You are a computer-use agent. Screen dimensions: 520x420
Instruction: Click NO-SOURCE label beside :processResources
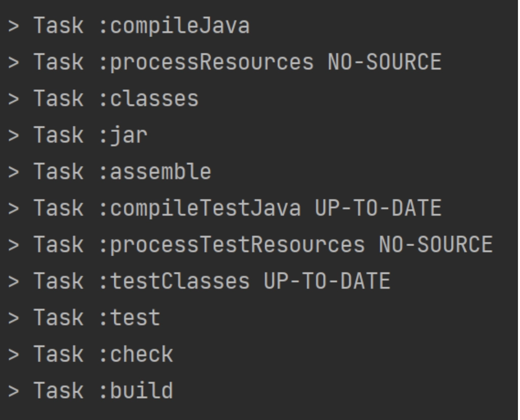point(384,62)
